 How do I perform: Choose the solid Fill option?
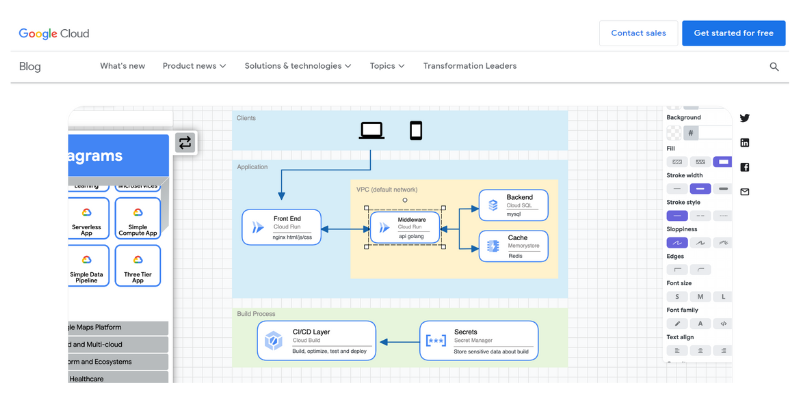(722, 162)
